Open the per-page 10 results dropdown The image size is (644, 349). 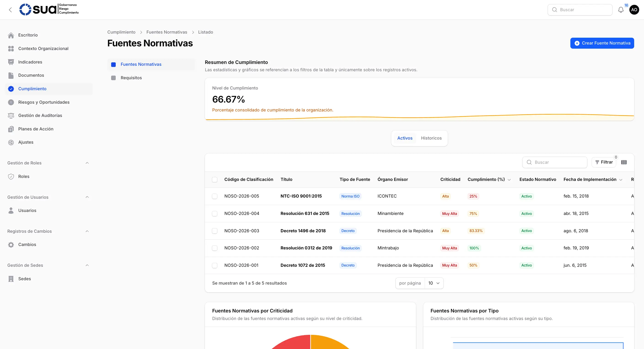coord(434,283)
